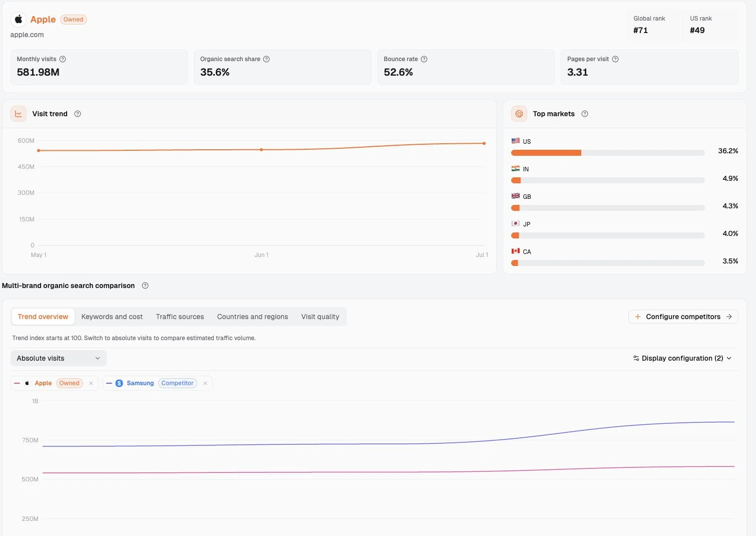This screenshot has height=536, width=756.
Task: Click the US market share bar
Action: tap(608, 153)
